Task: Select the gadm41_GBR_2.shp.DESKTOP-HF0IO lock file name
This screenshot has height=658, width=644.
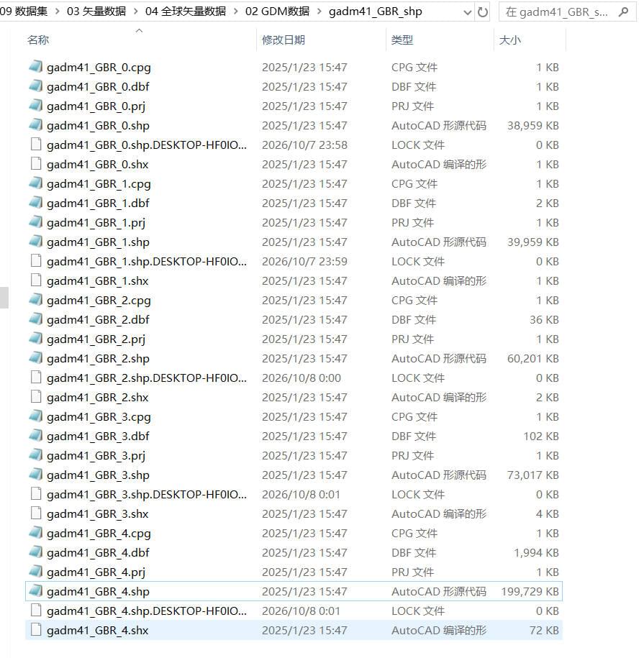Action: (x=147, y=378)
